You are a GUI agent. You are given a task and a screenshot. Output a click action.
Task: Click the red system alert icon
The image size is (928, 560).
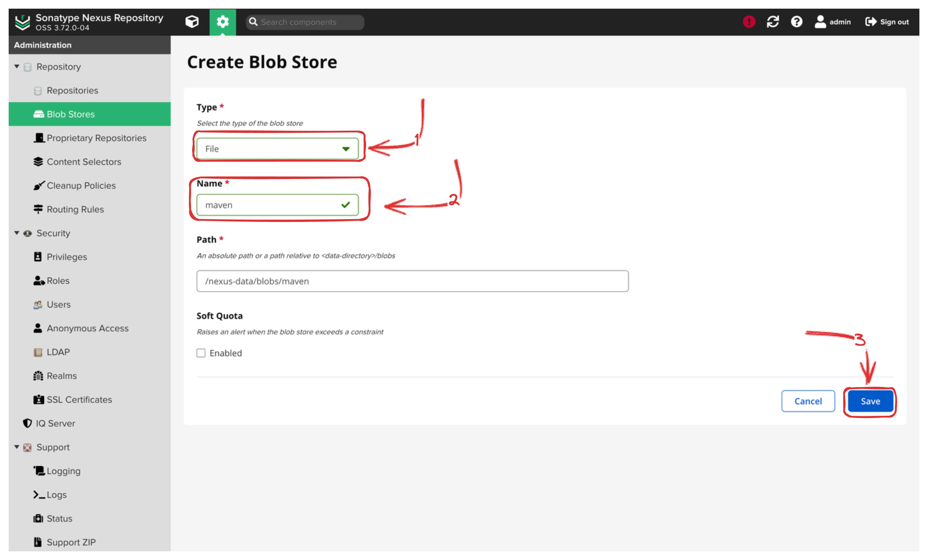(749, 22)
